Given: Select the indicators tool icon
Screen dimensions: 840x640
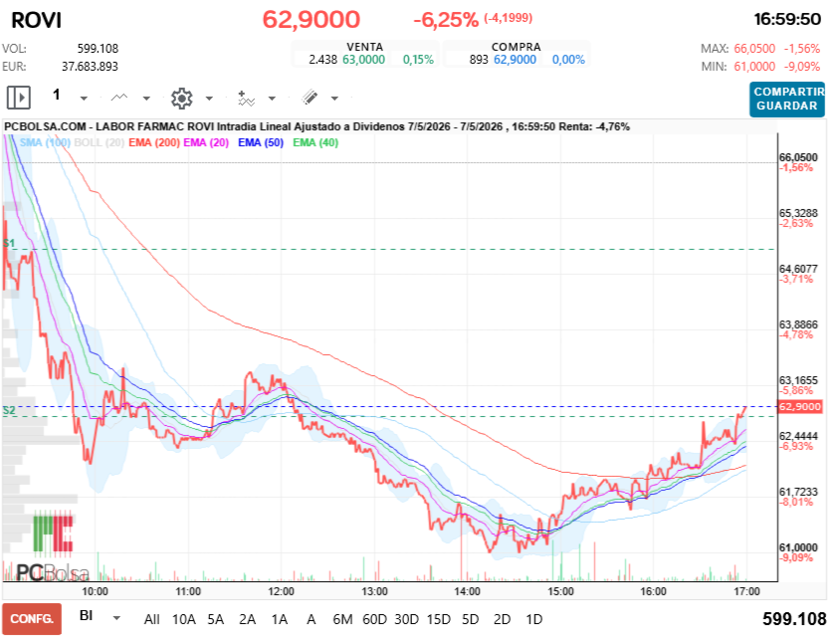Looking at the screenshot, I should pos(246,98).
